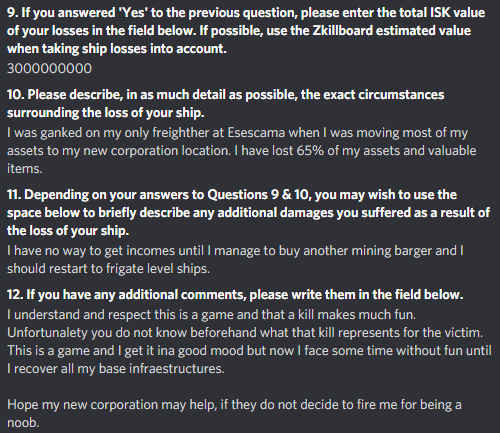The height and width of the screenshot is (433, 500).
Task: Click 'surrounding the loss of your ship' line
Action: coord(105,113)
